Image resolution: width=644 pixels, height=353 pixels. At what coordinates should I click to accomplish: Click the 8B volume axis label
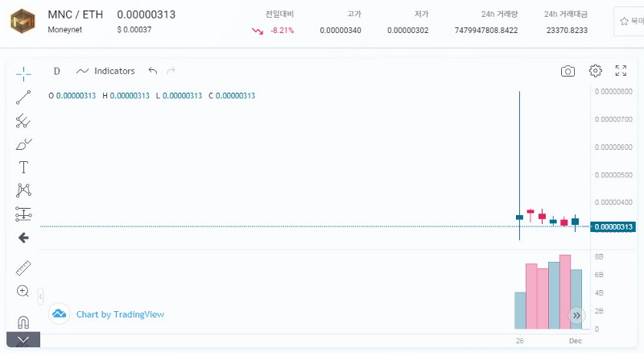point(599,257)
